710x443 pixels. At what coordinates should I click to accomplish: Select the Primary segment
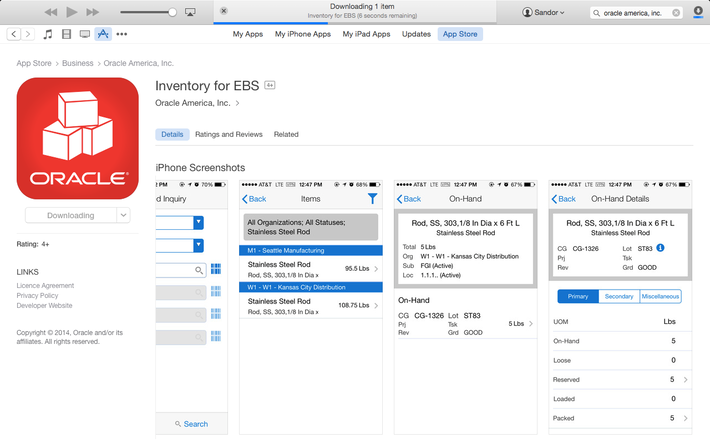578,296
